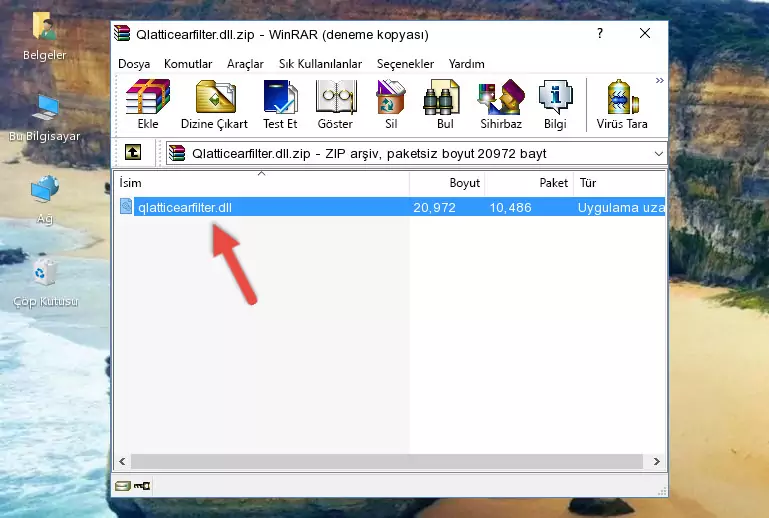Click the disk drive status bar icon
Image resolution: width=769 pixels, height=518 pixels.
[x=123, y=486]
